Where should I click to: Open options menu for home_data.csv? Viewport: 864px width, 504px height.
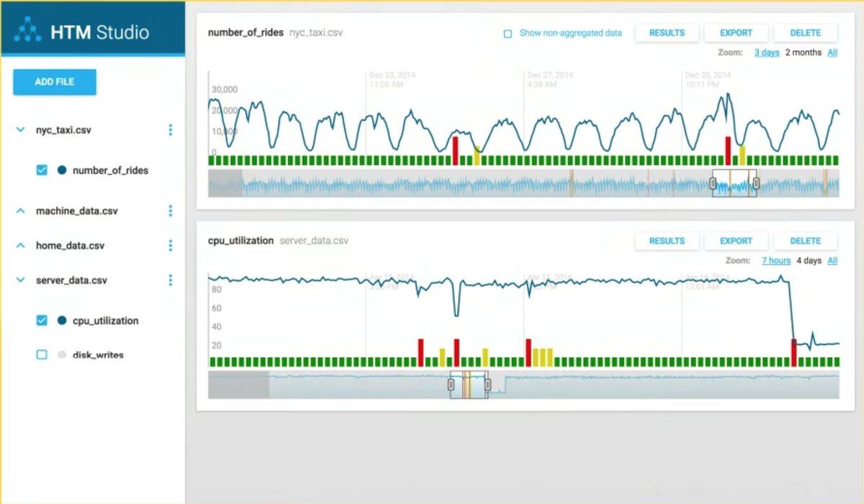point(171,246)
